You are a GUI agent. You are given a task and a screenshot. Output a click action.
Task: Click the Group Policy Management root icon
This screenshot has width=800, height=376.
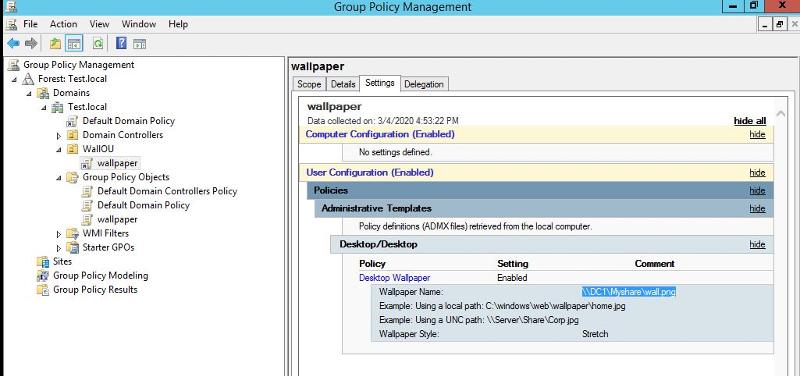(x=14, y=65)
